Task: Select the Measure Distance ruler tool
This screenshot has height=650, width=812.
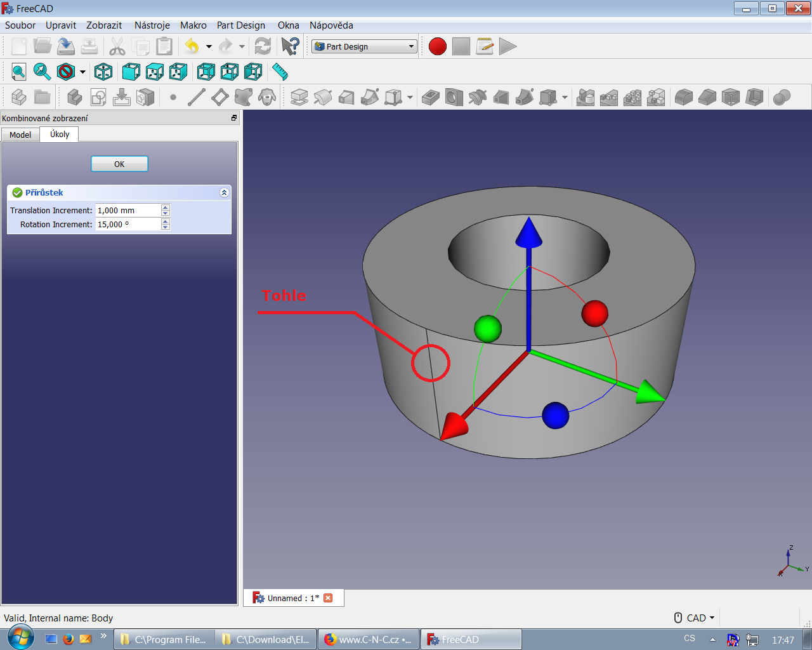Action: pyautogui.click(x=280, y=72)
